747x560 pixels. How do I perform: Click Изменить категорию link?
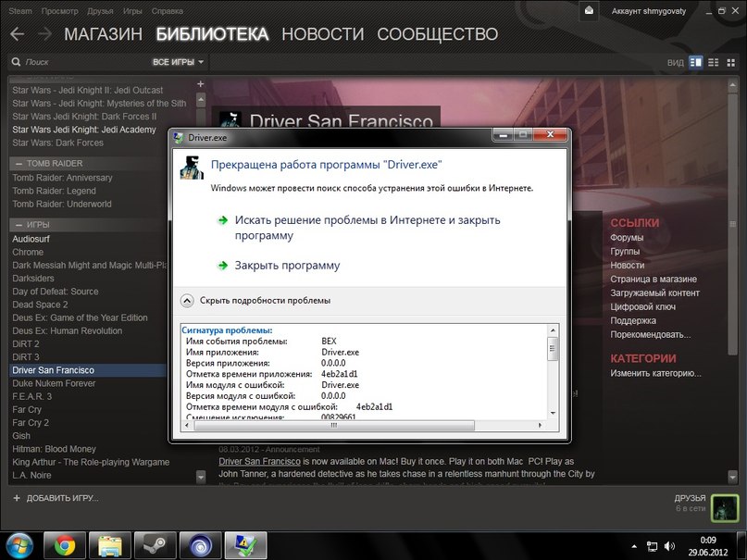[655, 373]
